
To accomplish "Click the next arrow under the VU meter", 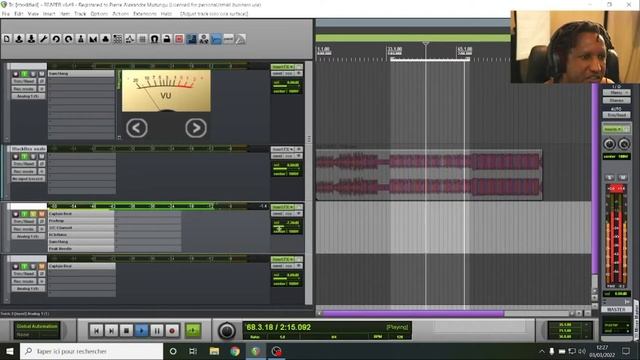I will [196, 128].
